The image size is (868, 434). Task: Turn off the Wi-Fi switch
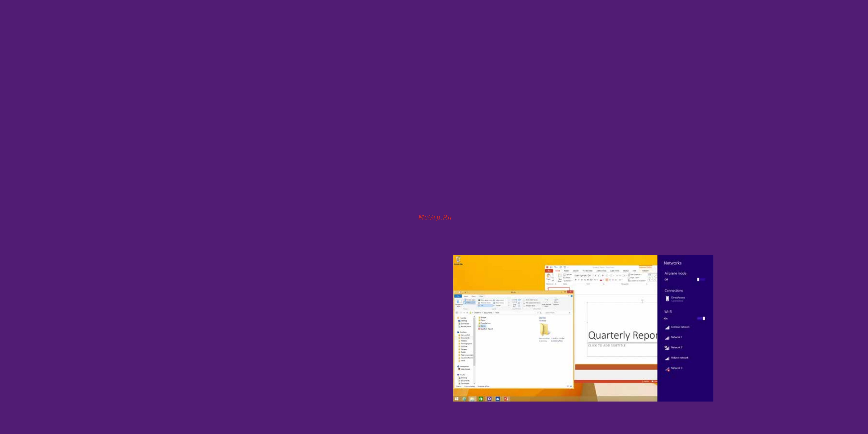(x=701, y=318)
